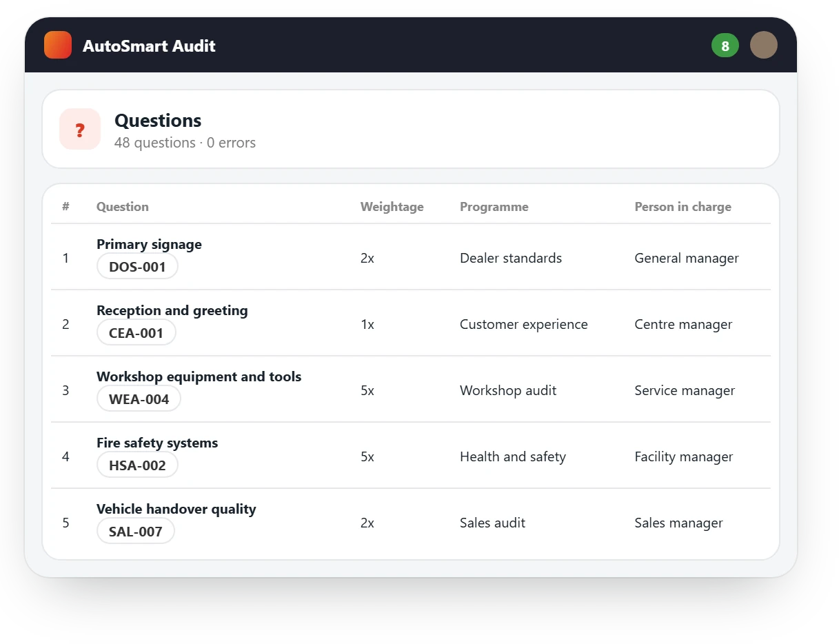Click the WEA-004 code tag

139,399
